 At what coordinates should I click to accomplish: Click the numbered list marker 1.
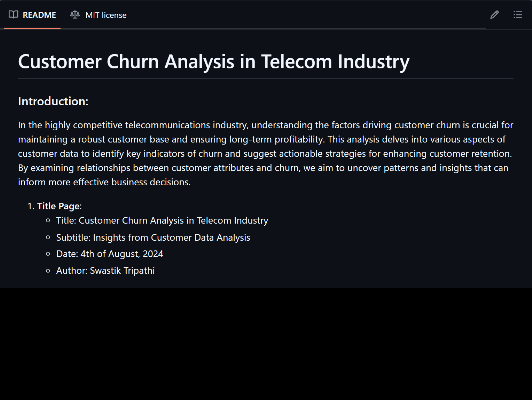point(31,206)
